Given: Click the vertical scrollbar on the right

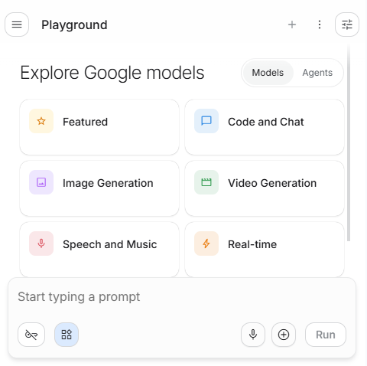Looking at the screenshot, I should pos(349,143).
